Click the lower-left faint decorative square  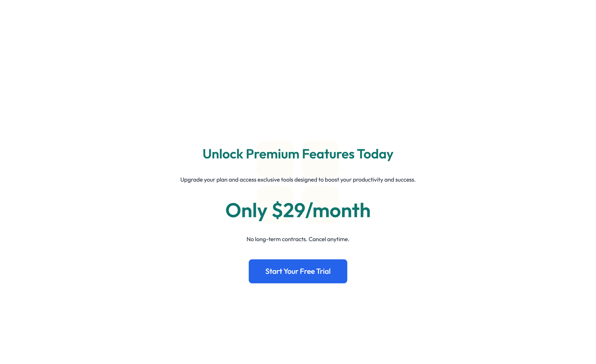[275, 194]
